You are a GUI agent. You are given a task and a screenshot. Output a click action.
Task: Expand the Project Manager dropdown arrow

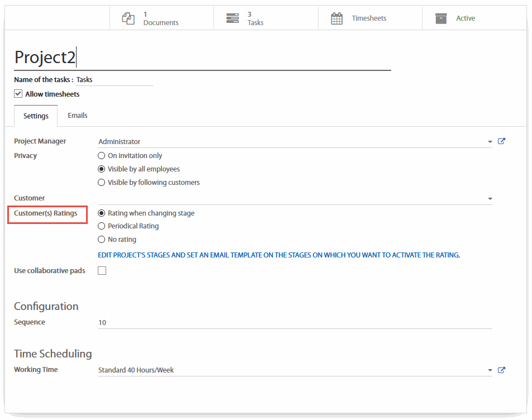tap(490, 142)
